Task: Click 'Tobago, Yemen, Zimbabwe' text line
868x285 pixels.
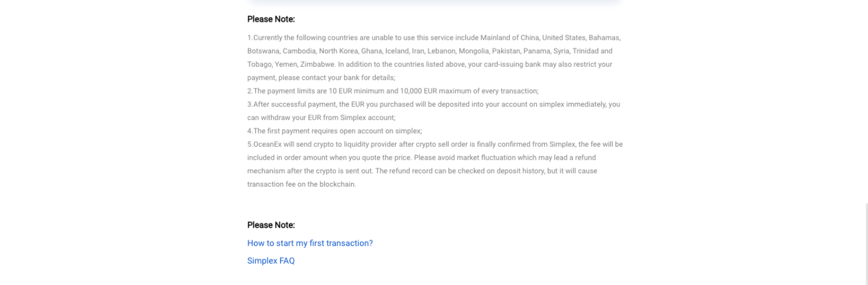Action: coord(291,65)
